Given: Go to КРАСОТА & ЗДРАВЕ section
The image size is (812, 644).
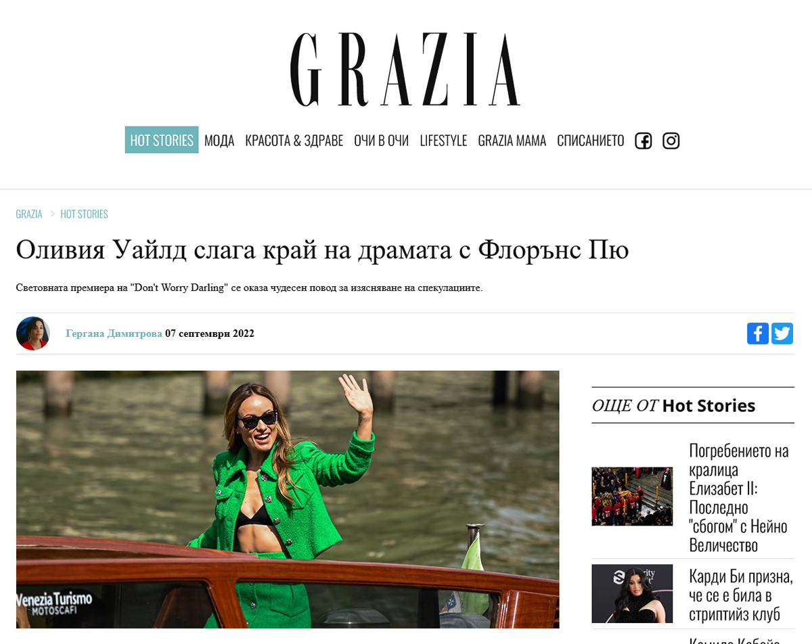Looking at the screenshot, I should coord(294,141).
